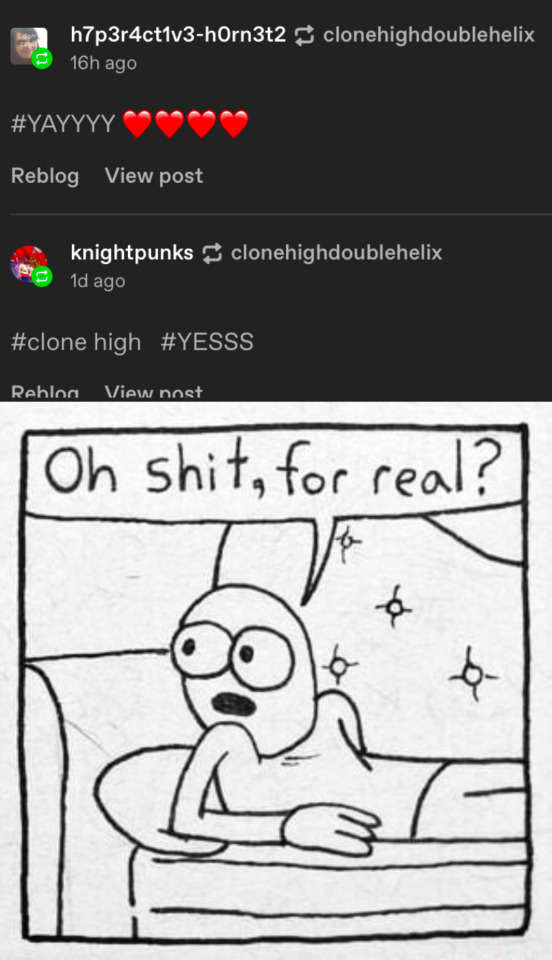Click the 1d ago timestamp
This screenshot has width=552, height=960.
[98, 280]
